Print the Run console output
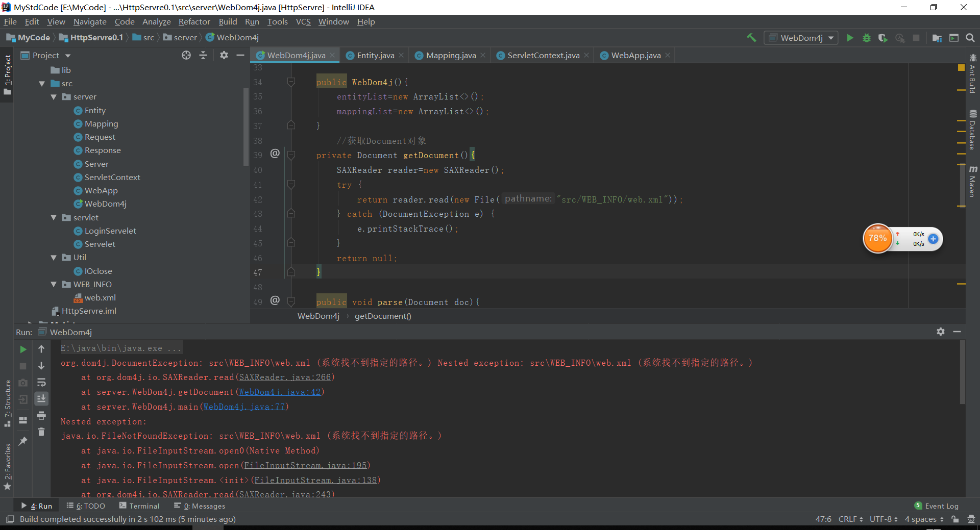This screenshot has width=980, height=530. point(41,415)
